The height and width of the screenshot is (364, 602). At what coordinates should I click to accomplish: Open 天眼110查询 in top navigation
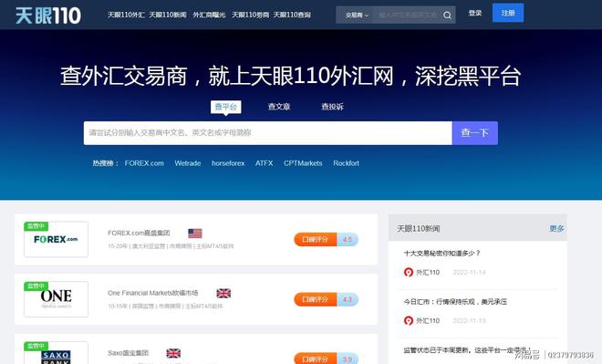(x=292, y=15)
